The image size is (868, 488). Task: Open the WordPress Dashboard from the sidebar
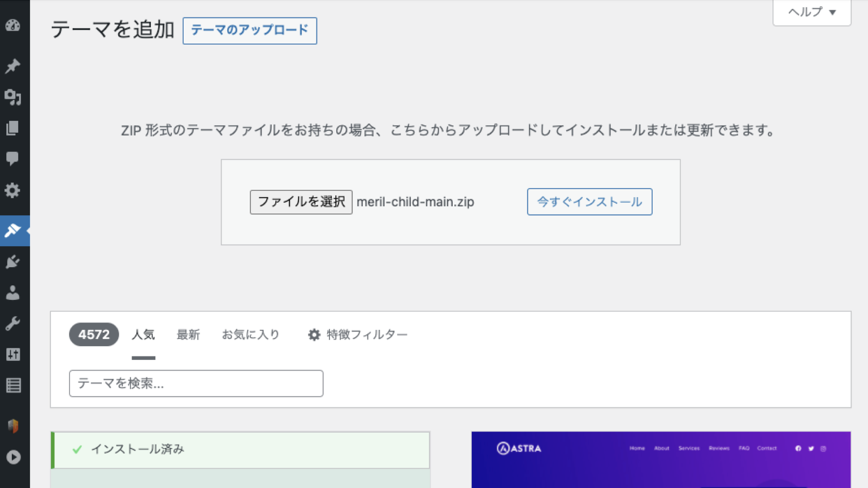pyautogui.click(x=14, y=25)
